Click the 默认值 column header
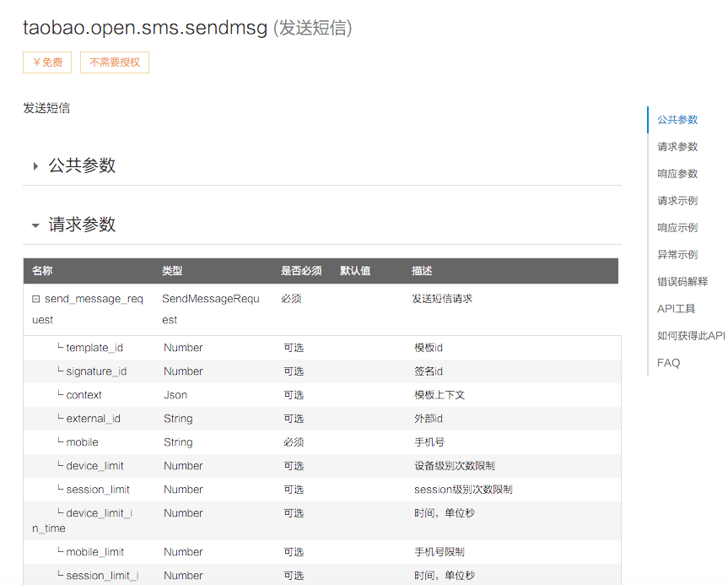 (355, 270)
